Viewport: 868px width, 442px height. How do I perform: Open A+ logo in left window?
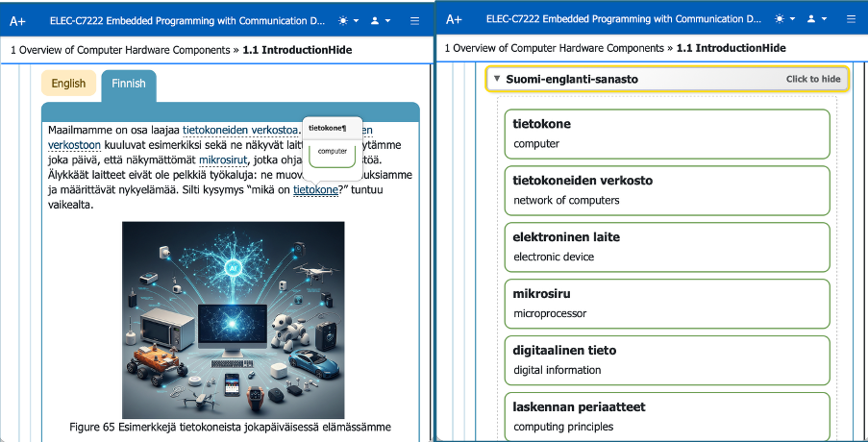17,21
